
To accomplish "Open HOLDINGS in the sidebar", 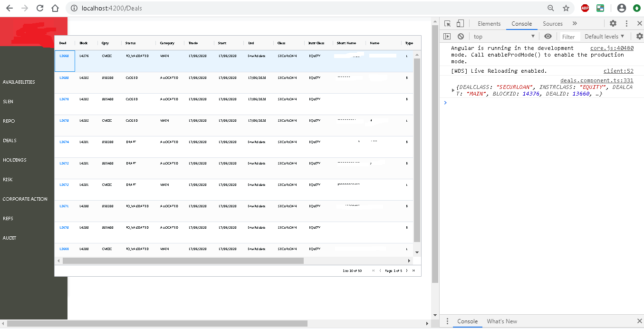I will click(x=15, y=160).
